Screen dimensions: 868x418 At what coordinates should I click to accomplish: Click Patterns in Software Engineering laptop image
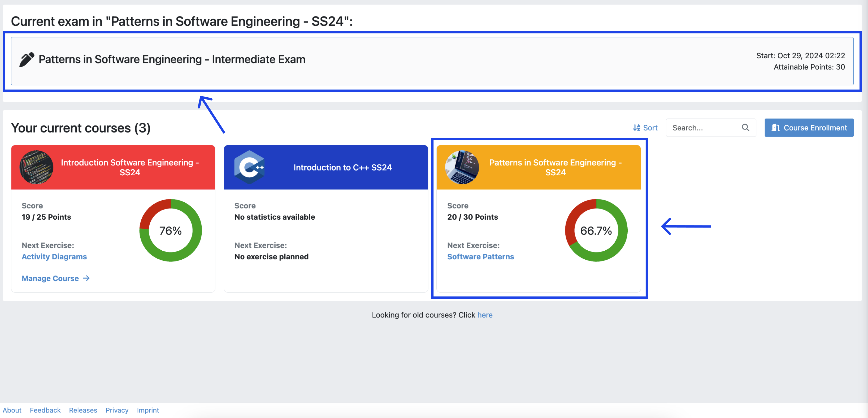(462, 167)
